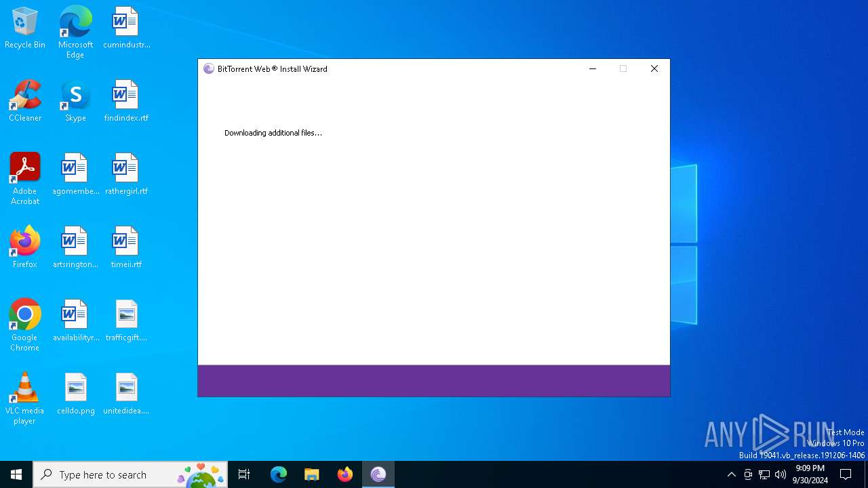Open File Explorer from the taskbar
This screenshot has width=868, height=488.
(312, 474)
